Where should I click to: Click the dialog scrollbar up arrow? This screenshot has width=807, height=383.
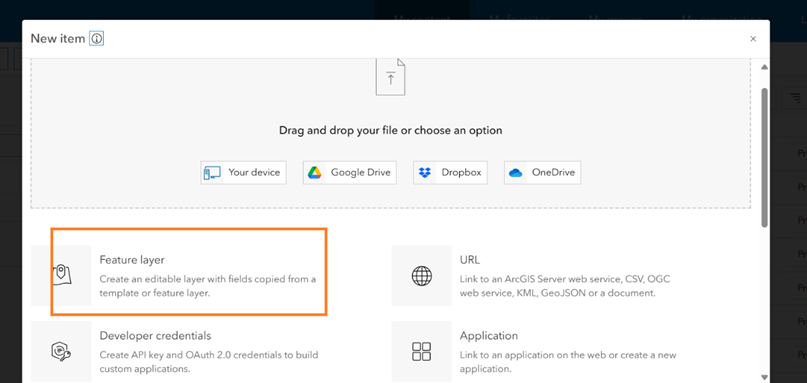coord(765,67)
